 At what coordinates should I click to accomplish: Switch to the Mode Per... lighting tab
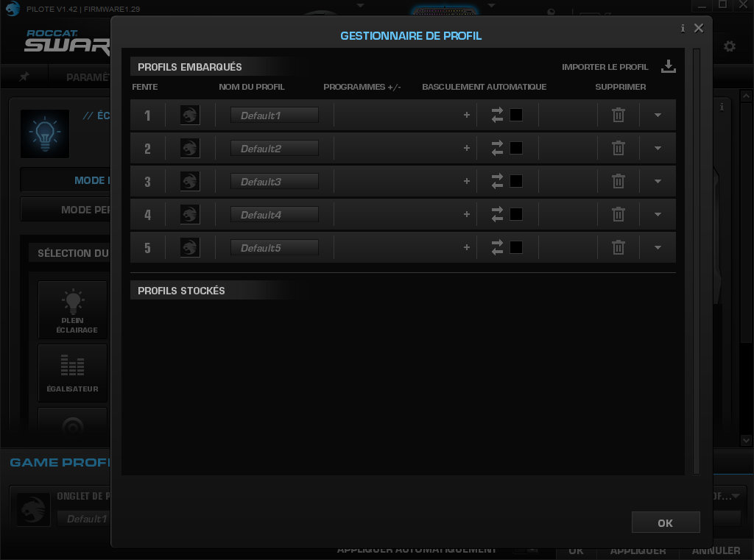66,210
